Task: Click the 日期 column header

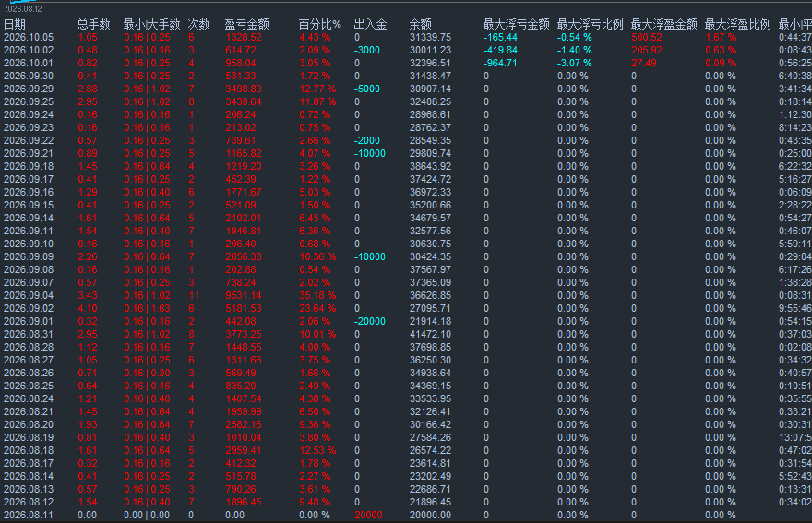Action: pos(14,24)
